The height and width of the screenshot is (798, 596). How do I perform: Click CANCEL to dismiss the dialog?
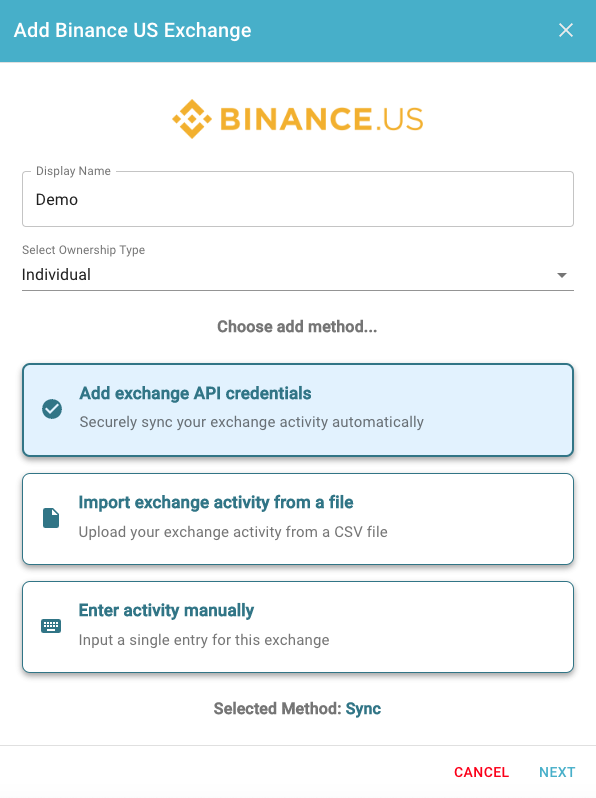481,772
